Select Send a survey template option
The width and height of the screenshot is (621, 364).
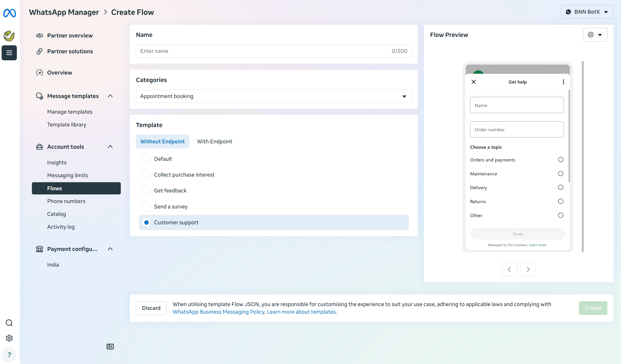[146, 206]
